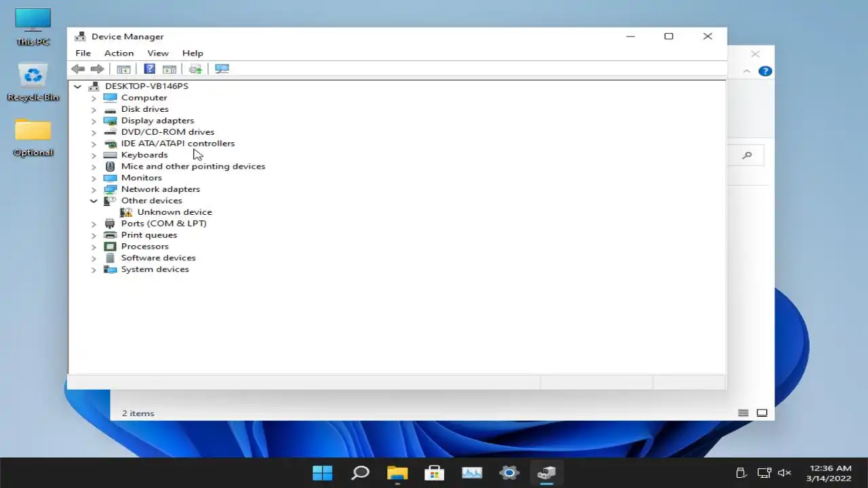Expand the Processors chevron
This screenshot has width=868, height=488.
[94, 247]
